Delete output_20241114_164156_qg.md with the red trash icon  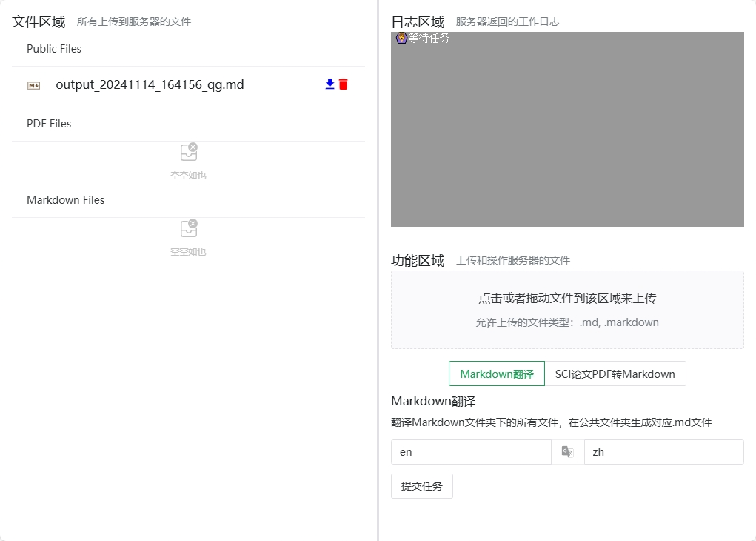coord(344,84)
